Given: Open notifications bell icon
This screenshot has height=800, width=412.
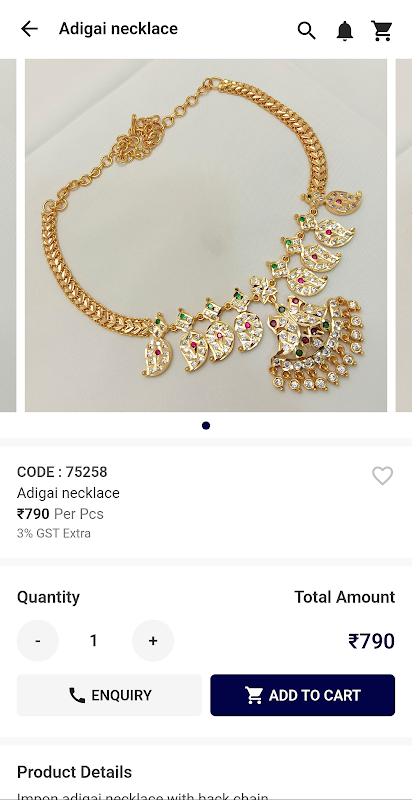Looking at the screenshot, I should [345, 31].
